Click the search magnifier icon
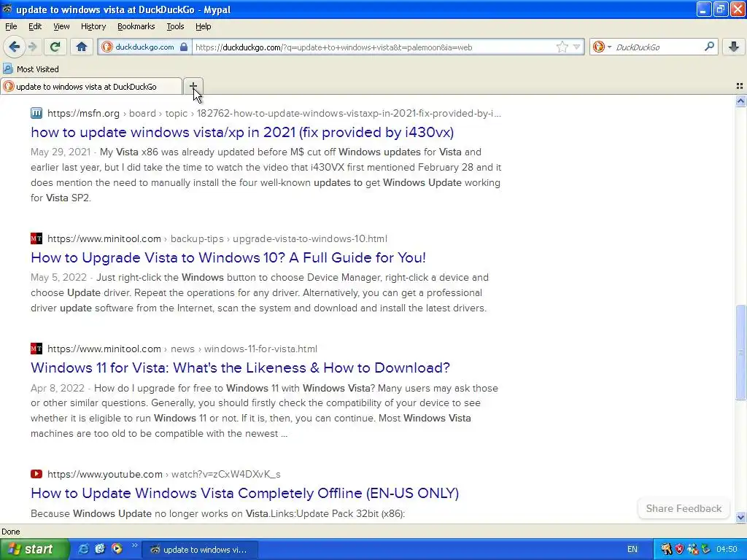The width and height of the screenshot is (747, 560). [x=709, y=46]
